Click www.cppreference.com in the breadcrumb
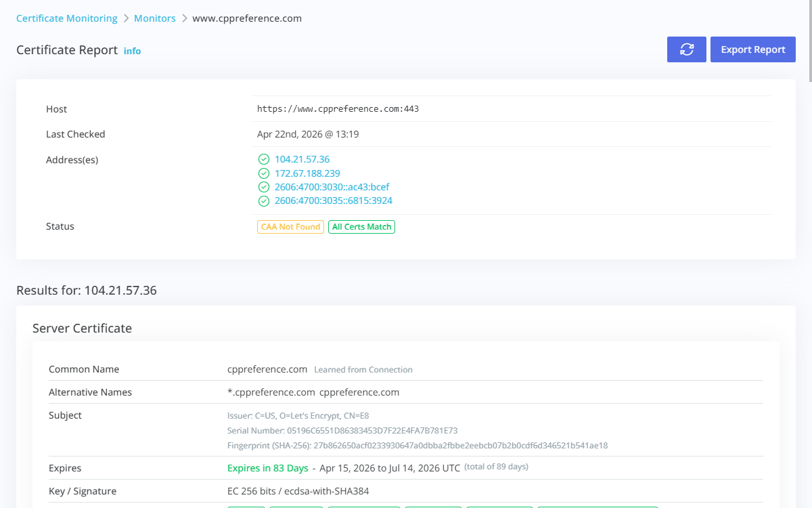 click(x=247, y=18)
